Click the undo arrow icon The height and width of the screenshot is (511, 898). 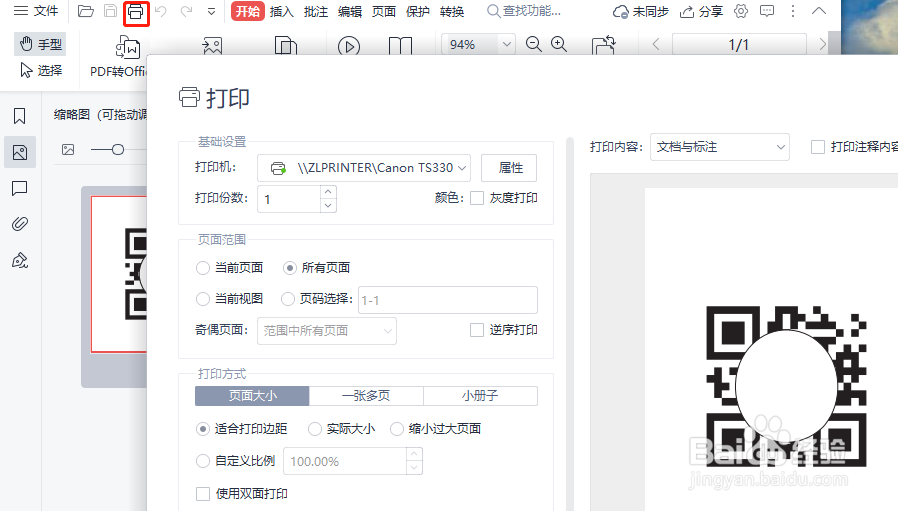[x=161, y=11]
